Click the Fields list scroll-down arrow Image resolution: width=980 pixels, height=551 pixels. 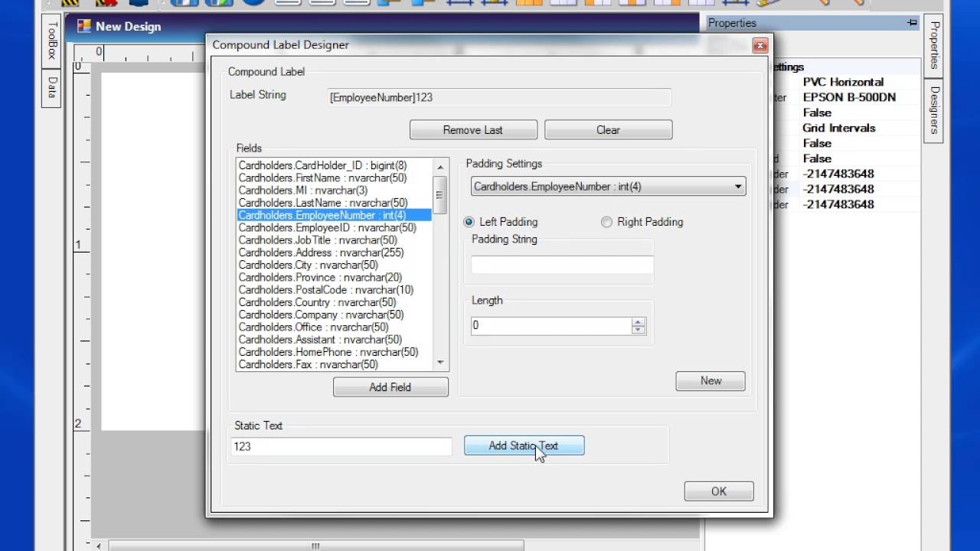pos(439,363)
